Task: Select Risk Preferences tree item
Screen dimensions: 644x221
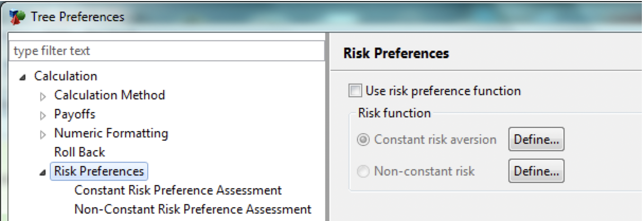Action: tap(99, 171)
